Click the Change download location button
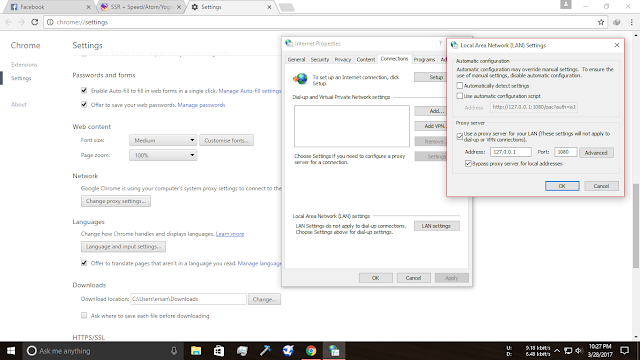 pos(264,299)
